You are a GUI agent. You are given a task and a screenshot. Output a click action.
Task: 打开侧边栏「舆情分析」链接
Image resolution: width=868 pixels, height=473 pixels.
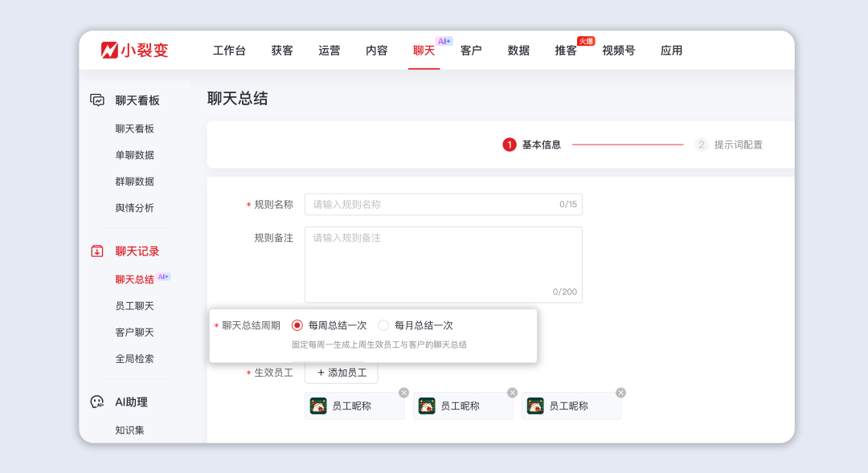[133, 207]
